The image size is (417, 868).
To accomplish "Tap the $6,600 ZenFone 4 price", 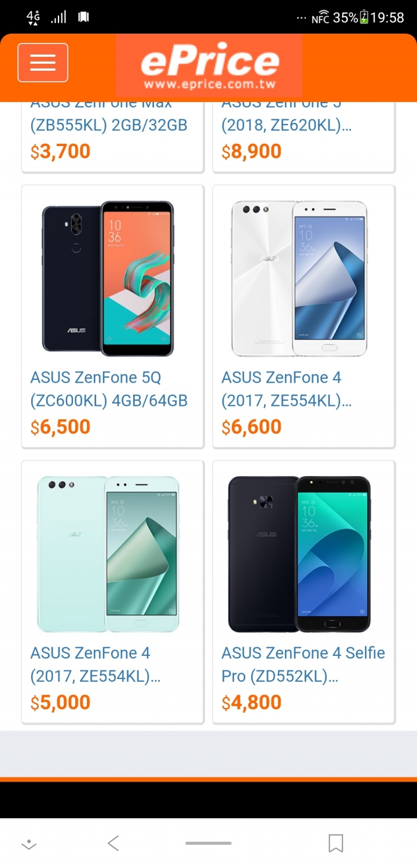I will click(x=251, y=427).
